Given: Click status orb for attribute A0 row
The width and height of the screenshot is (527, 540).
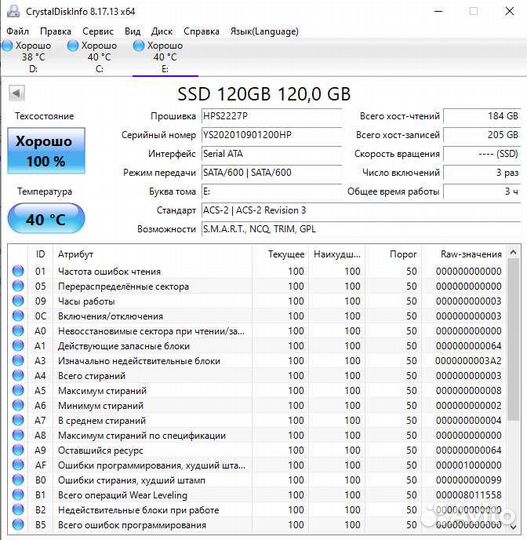Looking at the screenshot, I should [x=18, y=331].
